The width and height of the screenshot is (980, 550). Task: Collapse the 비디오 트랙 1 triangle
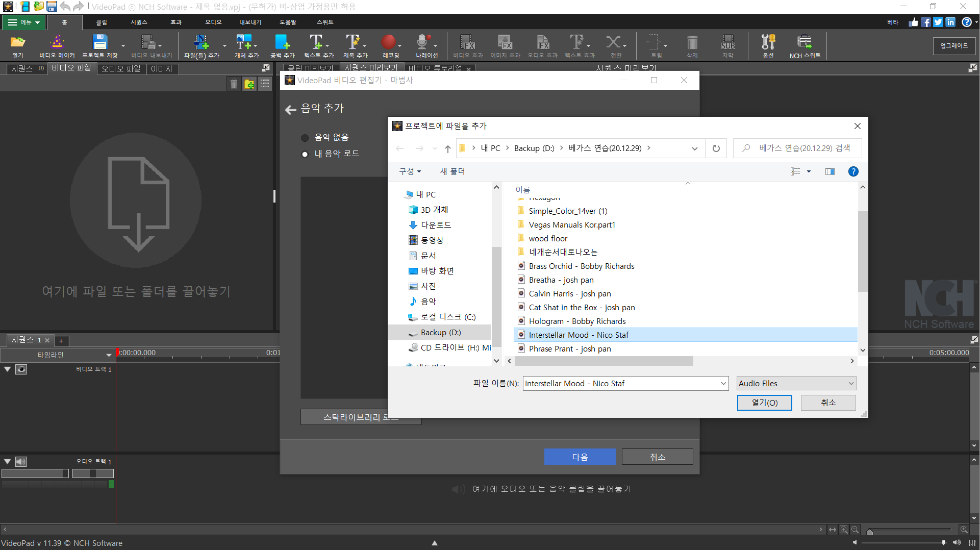point(7,369)
